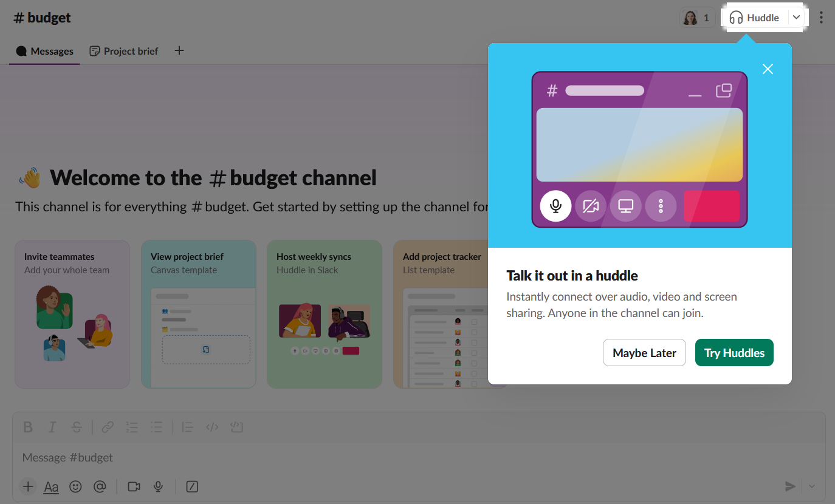Open the emoji picker
835x504 pixels.
coord(75,486)
